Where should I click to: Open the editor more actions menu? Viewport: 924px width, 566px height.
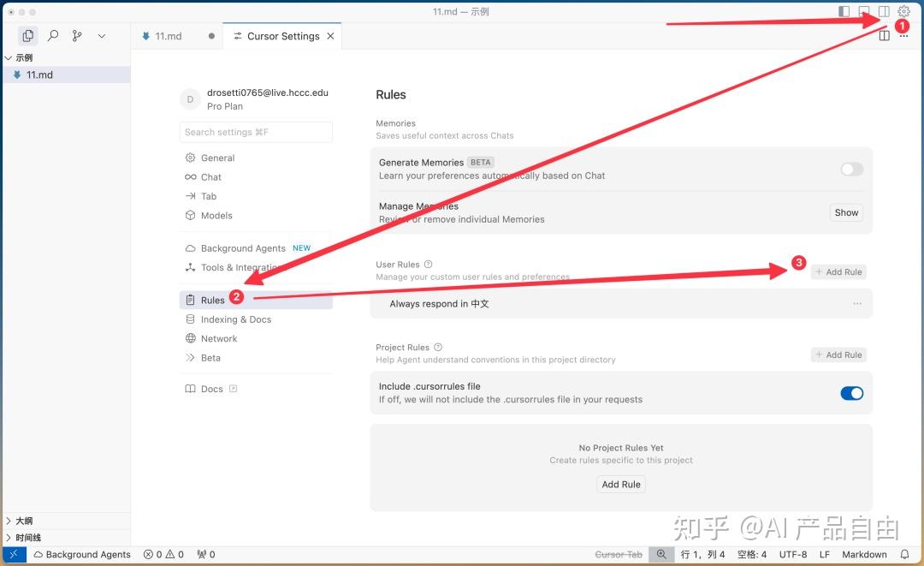point(904,37)
